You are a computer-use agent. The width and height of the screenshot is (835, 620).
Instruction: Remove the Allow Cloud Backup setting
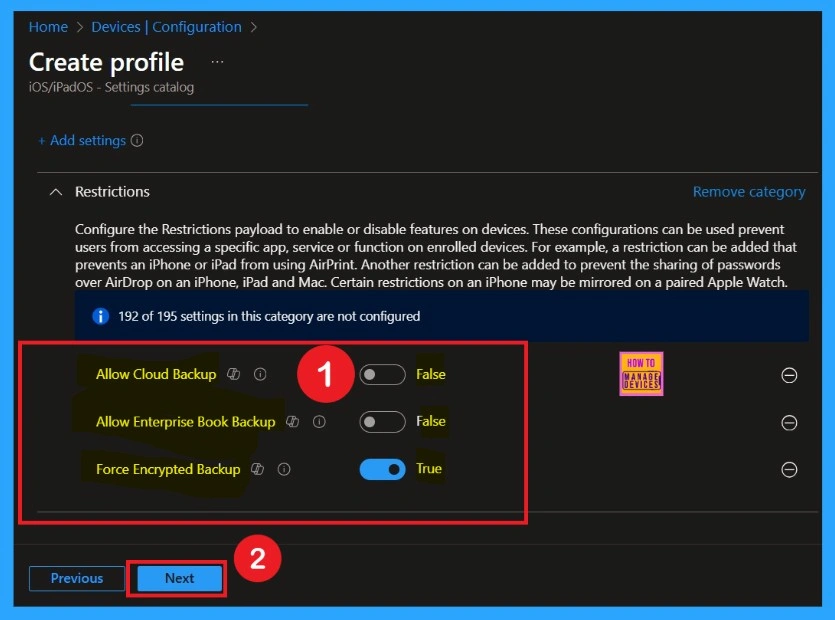click(789, 375)
